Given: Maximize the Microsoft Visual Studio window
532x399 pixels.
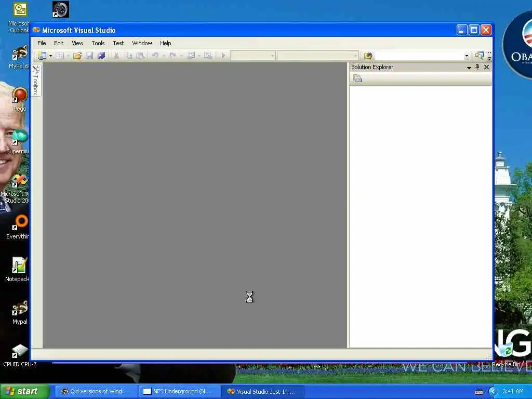Looking at the screenshot, I should point(474,30).
